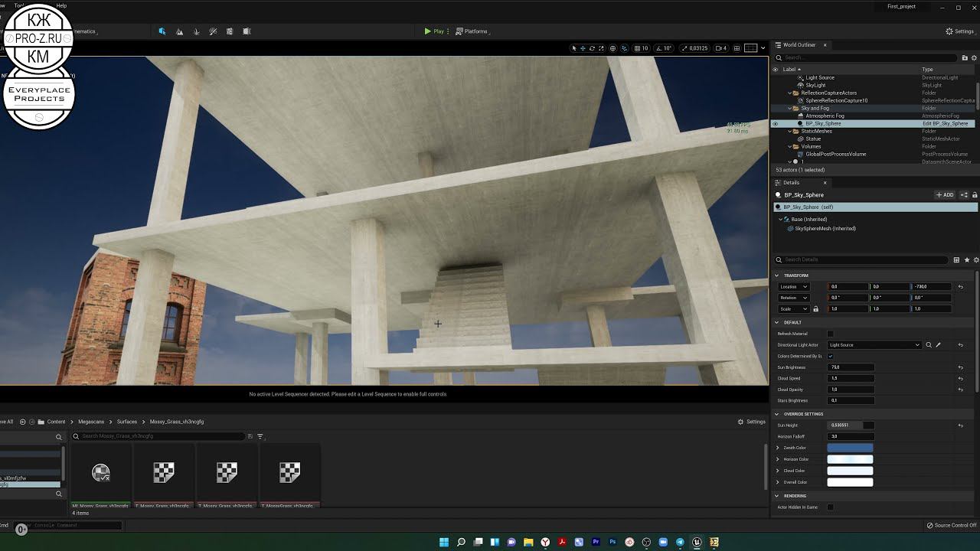This screenshot has width=980, height=551.
Task: Select the Rotate gizmo tool in viewport
Action: [592, 48]
